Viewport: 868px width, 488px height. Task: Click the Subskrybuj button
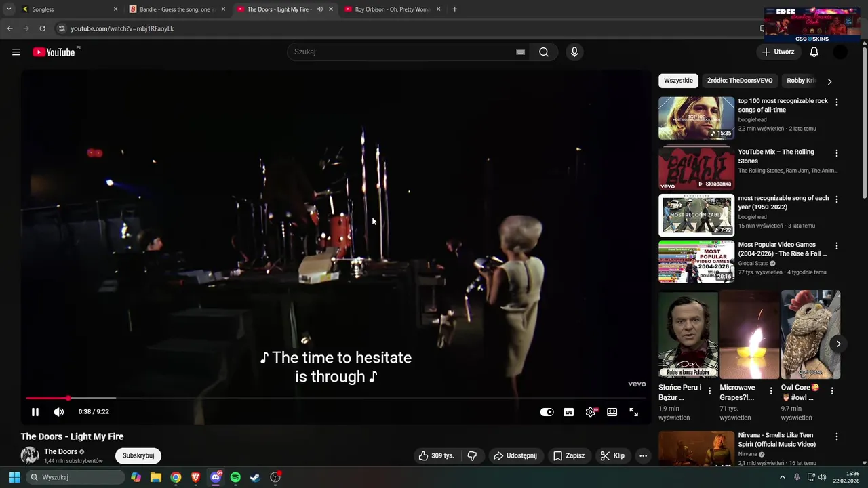[138, 456]
